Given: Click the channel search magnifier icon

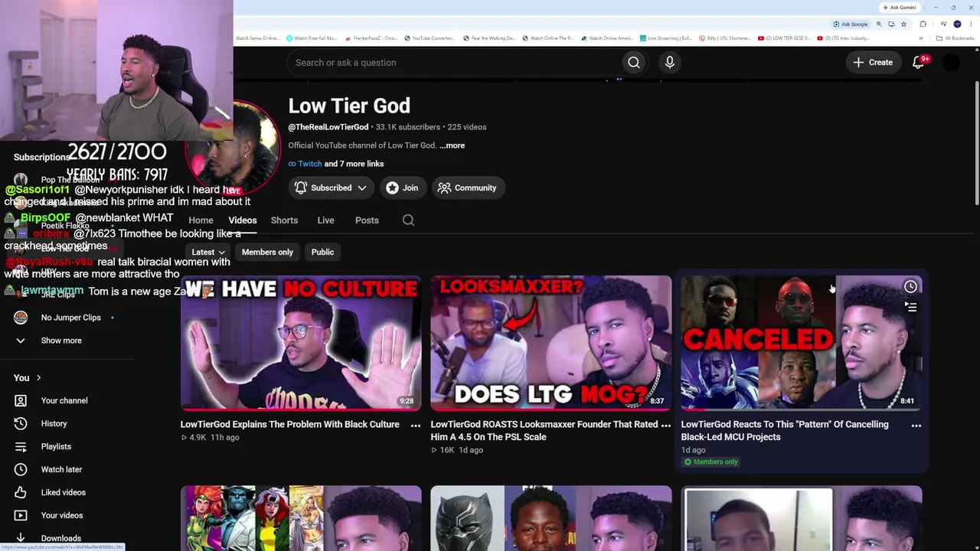Looking at the screenshot, I should (x=408, y=220).
